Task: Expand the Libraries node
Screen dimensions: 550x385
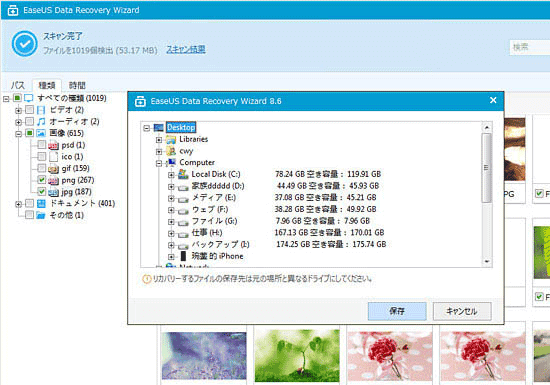Action: [159, 140]
